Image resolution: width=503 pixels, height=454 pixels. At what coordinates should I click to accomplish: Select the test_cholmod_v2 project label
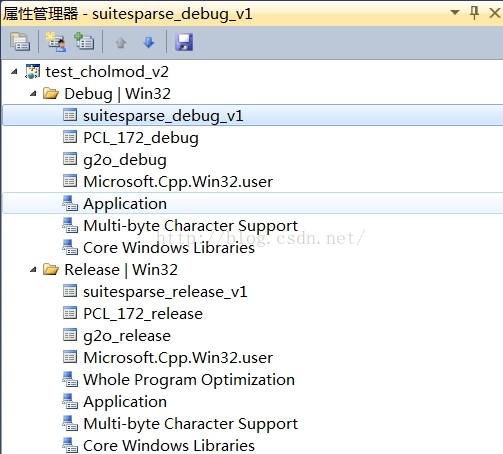point(107,72)
